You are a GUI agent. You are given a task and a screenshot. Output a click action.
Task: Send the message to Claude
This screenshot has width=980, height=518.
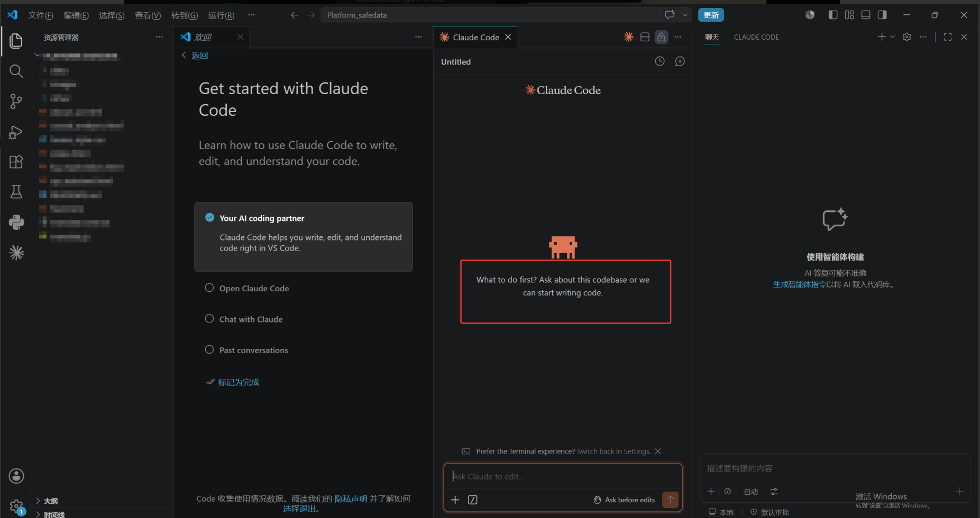(670, 499)
